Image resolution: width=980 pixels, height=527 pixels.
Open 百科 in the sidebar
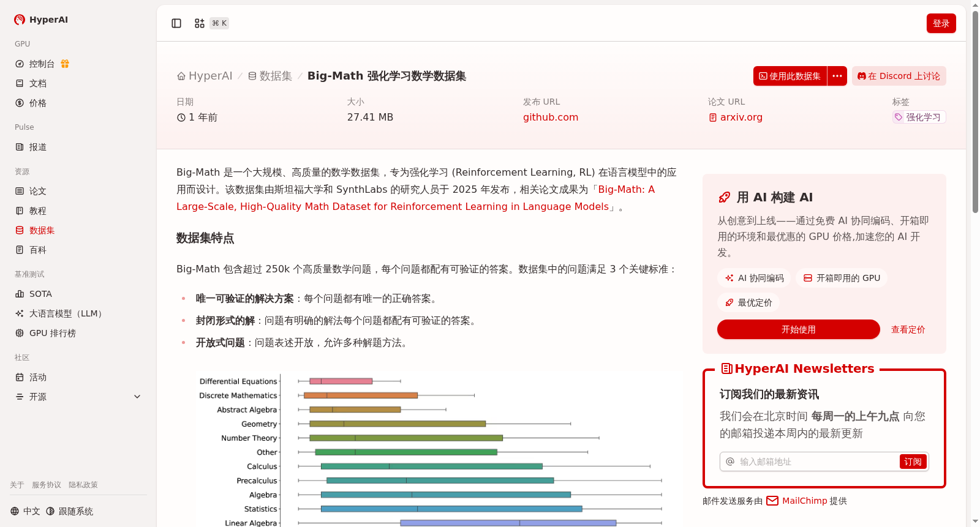pos(38,250)
